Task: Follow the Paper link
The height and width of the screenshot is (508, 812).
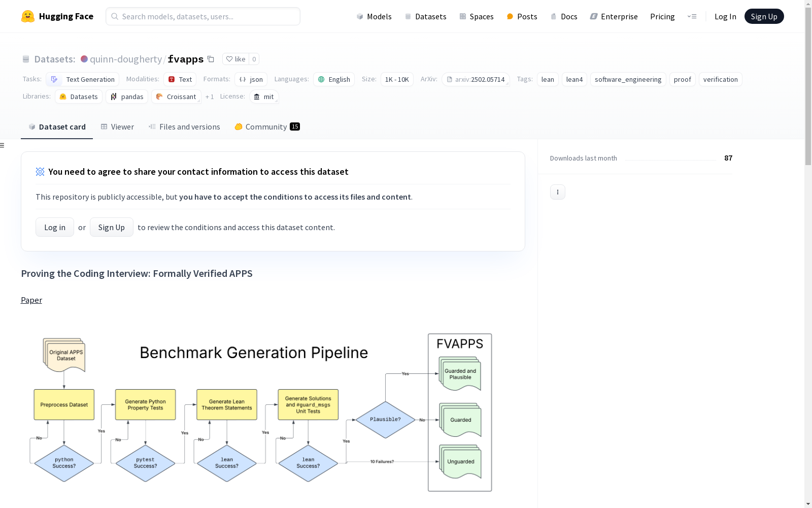Action: [31, 300]
